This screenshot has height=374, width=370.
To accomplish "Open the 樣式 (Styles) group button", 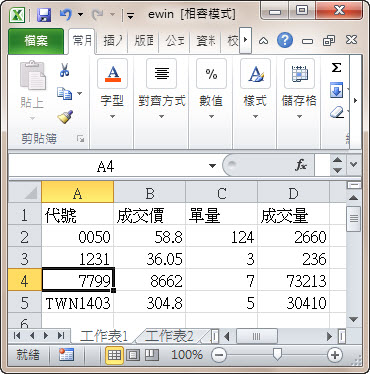I will (x=255, y=89).
